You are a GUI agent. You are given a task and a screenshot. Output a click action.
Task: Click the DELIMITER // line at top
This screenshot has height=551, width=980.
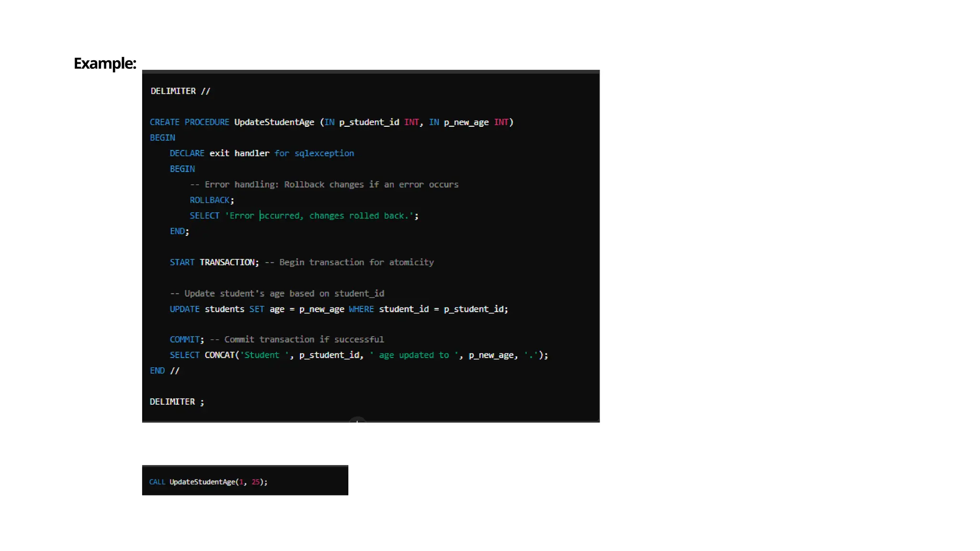[x=180, y=91]
